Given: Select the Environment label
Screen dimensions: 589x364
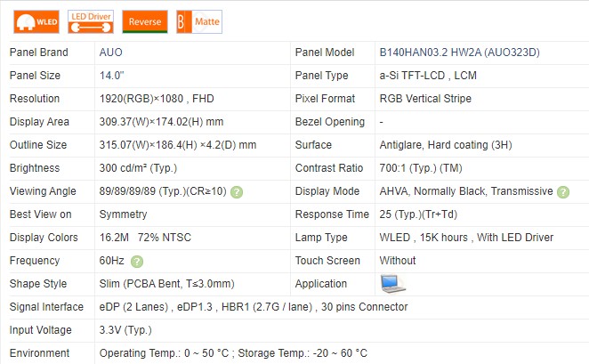Looking at the screenshot, I should (39, 353).
